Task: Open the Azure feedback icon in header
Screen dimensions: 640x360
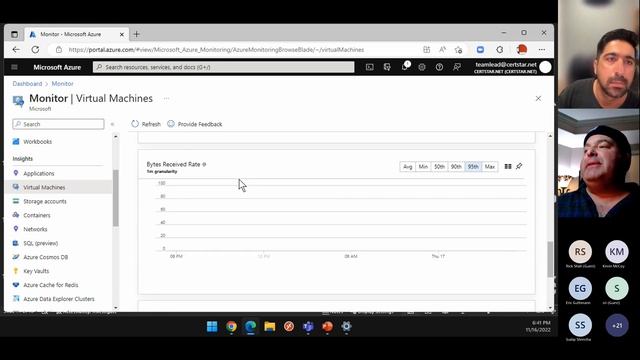Action: coord(457,67)
